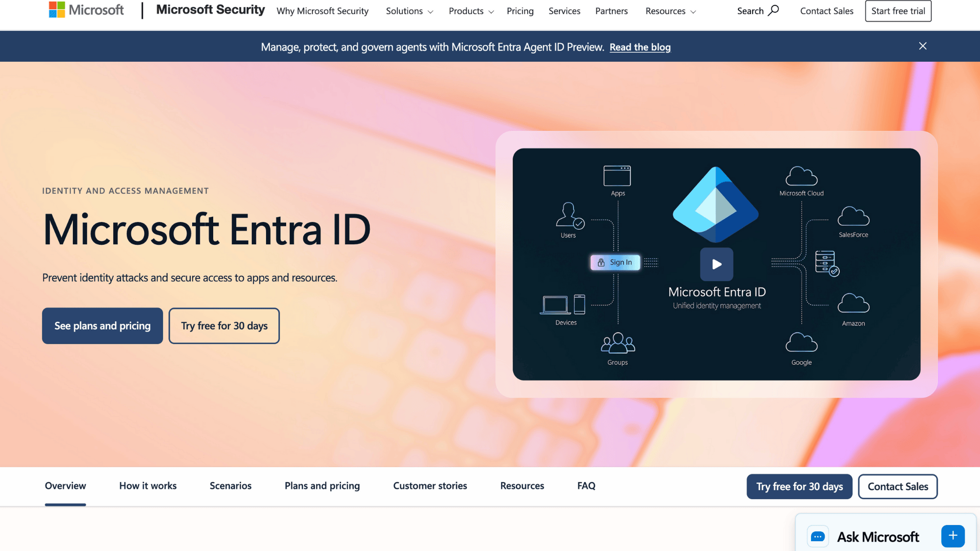The image size is (980, 551).
Task: Click Services in the navigation bar
Action: tap(564, 11)
